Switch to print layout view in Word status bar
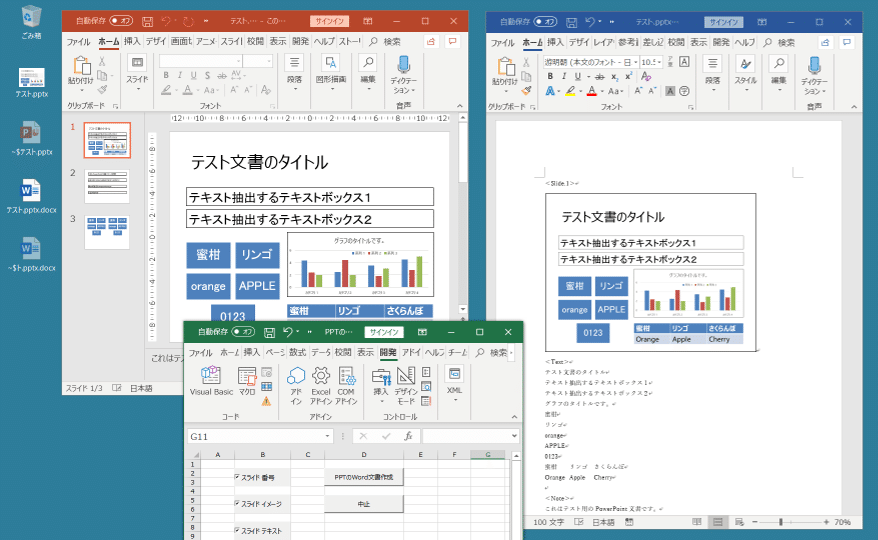878x540 pixels. click(x=718, y=522)
